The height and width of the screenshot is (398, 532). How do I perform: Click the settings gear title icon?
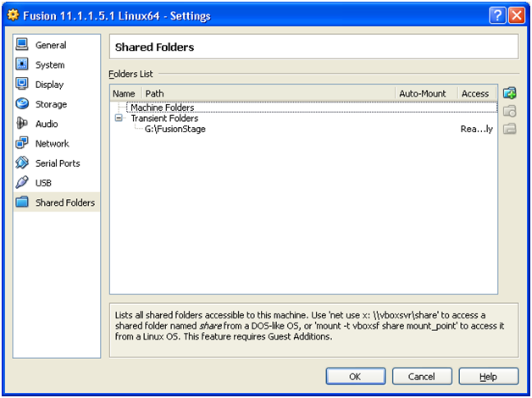pyautogui.click(x=13, y=15)
